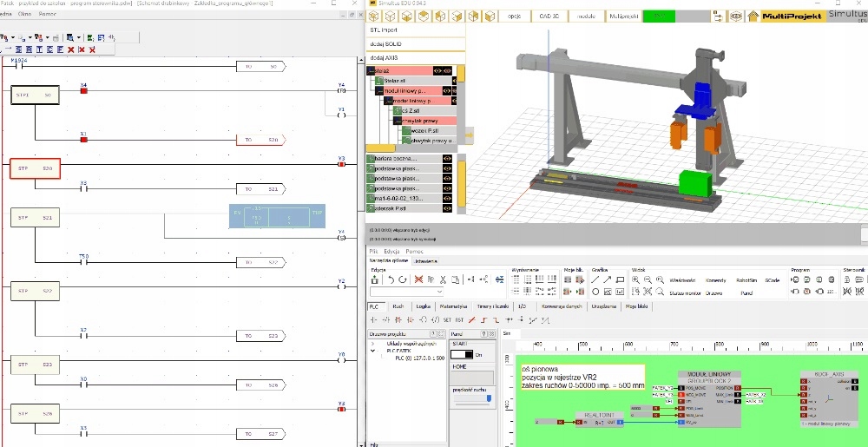Toggle visibility eye of first podstawa plask row
The width and height of the screenshot is (868, 447).
(447, 168)
